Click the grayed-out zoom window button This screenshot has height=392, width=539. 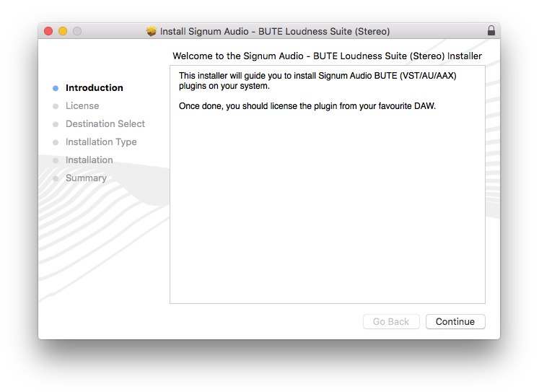tap(77, 31)
